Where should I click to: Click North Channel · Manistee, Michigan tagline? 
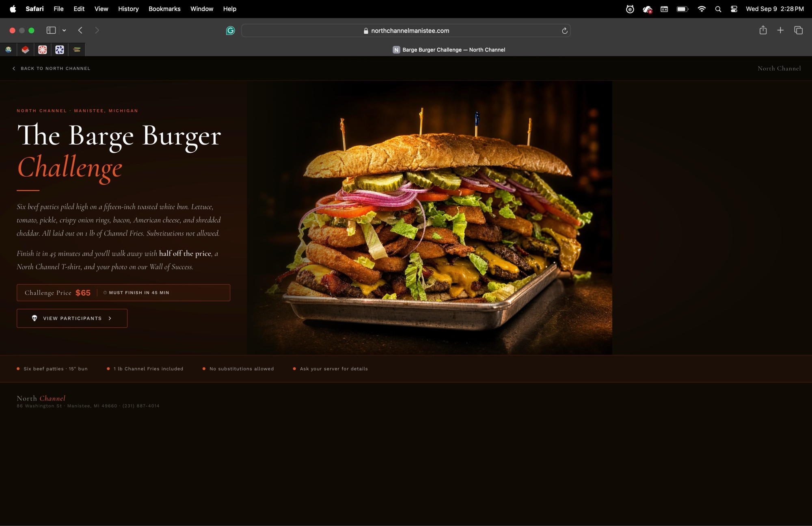[x=77, y=110]
